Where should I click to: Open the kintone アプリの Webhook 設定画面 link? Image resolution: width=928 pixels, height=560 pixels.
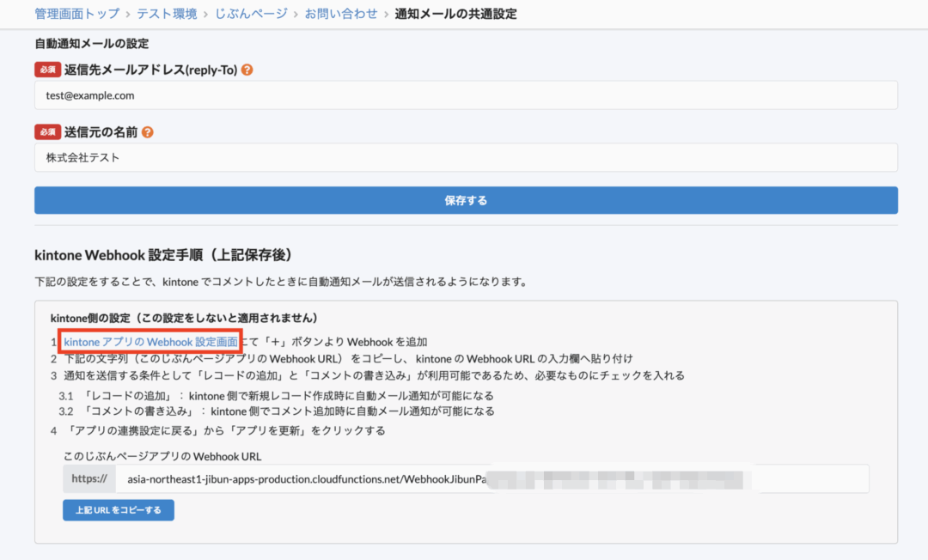(150, 342)
